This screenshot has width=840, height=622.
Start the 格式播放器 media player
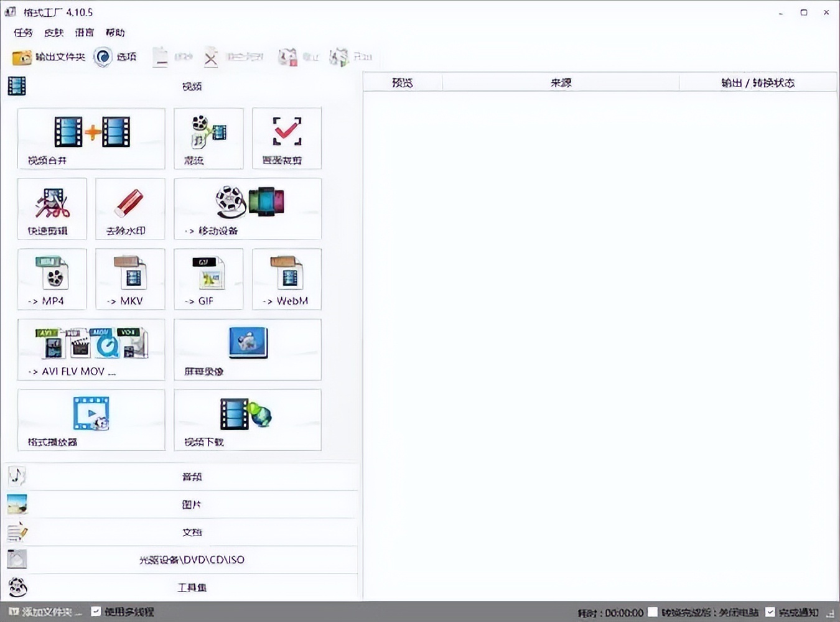click(x=91, y=419)
